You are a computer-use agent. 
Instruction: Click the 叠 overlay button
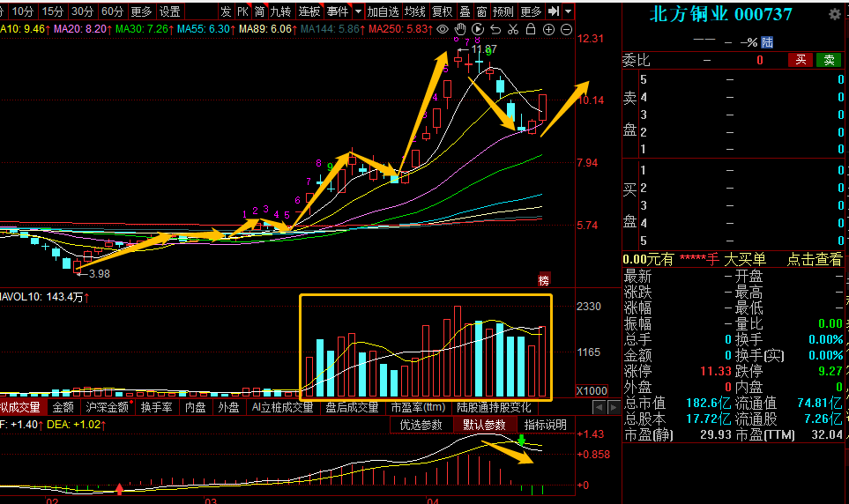pyautogui.click(x=465, y=11)
